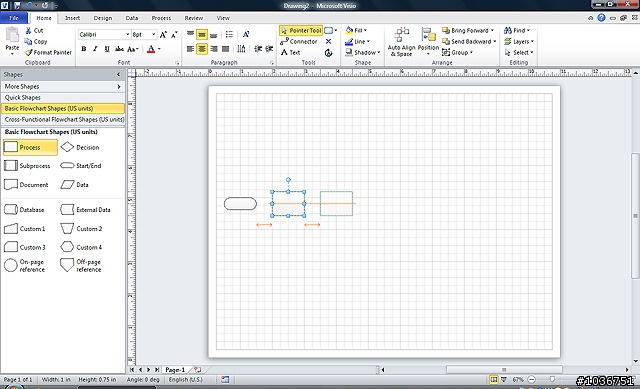Justify paragraph text

[x=225, y=49]
